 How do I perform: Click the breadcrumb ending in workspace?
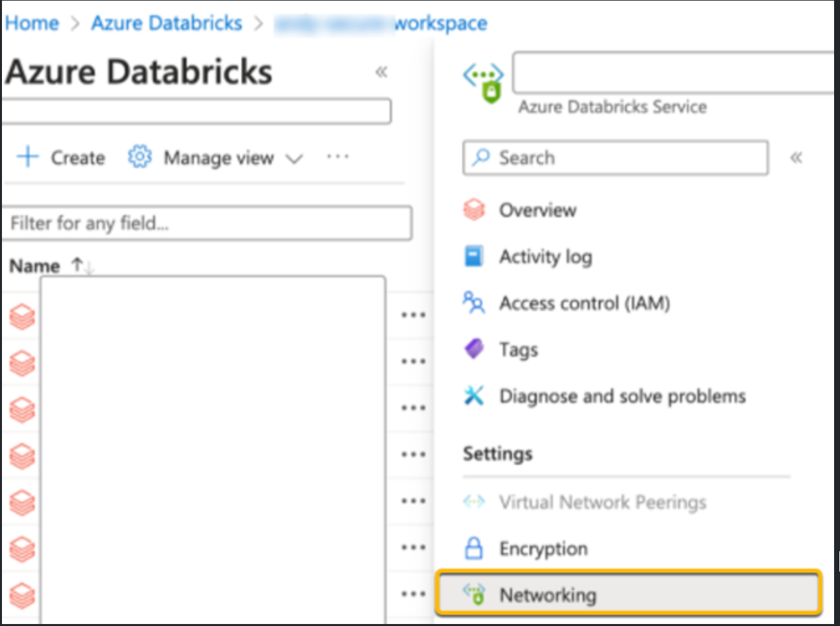[381, 24]
